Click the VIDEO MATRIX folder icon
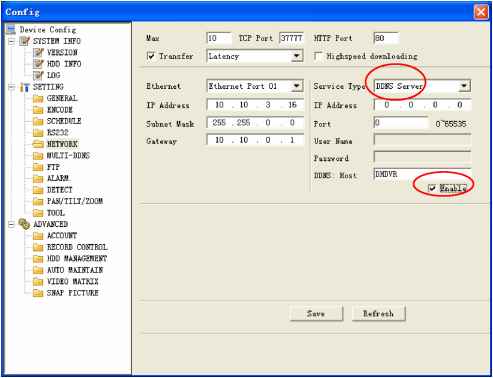 [x=38, y=282]
